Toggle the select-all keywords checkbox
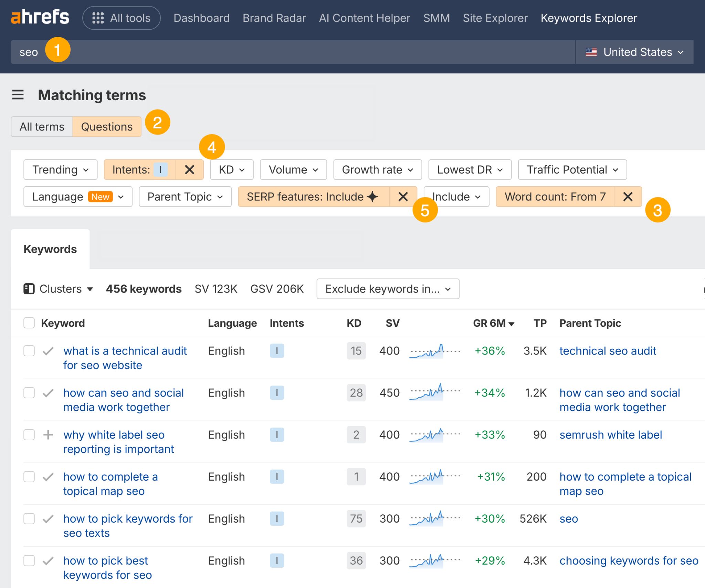 29,323
